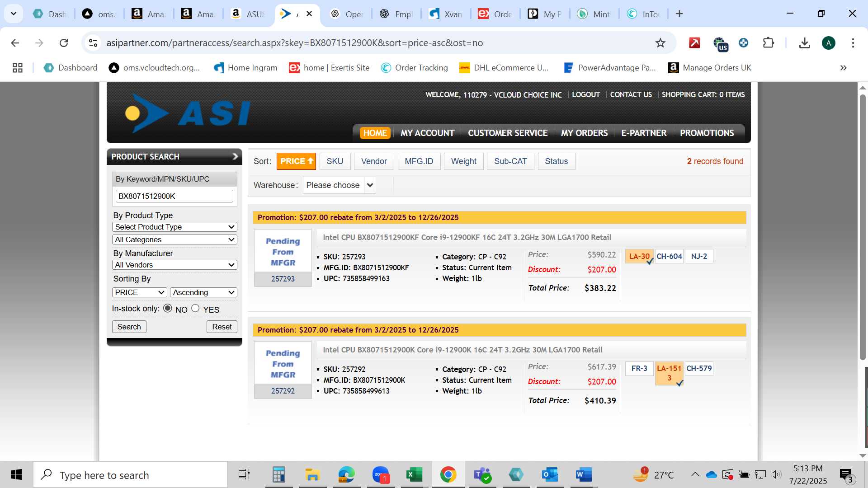Go back with the browser back arrow

tap(15, 43)
